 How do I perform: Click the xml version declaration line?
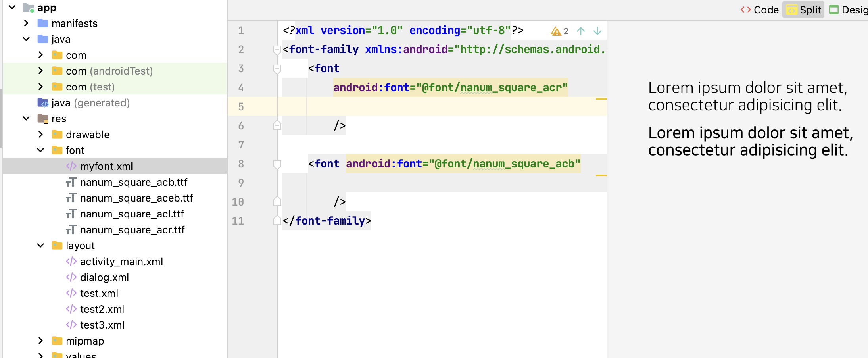403,30
